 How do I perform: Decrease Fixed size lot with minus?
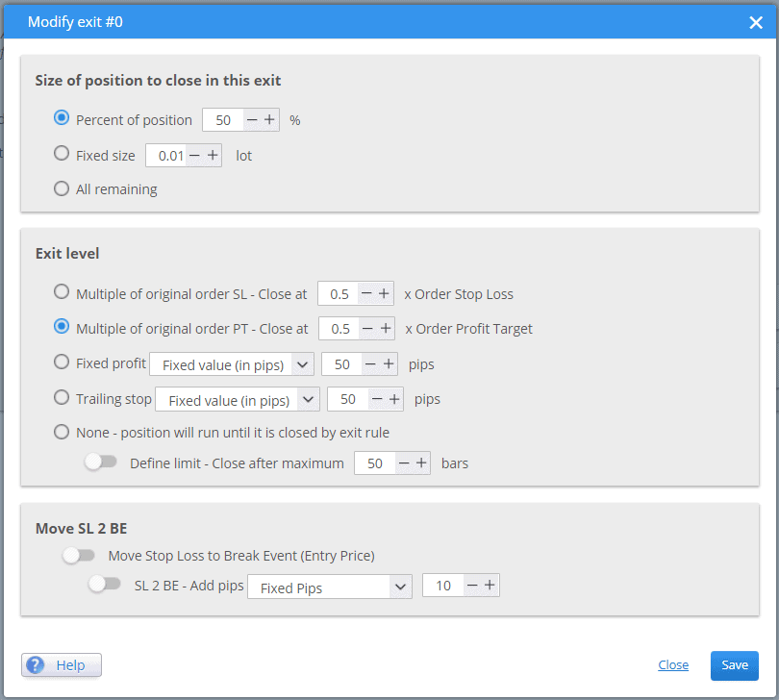194,156
